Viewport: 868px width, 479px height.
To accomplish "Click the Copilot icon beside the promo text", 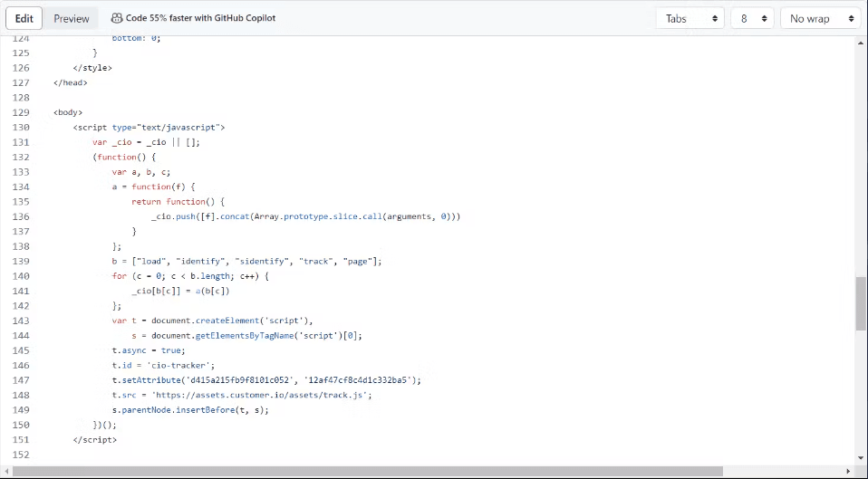I will click(x=117, y=18).
